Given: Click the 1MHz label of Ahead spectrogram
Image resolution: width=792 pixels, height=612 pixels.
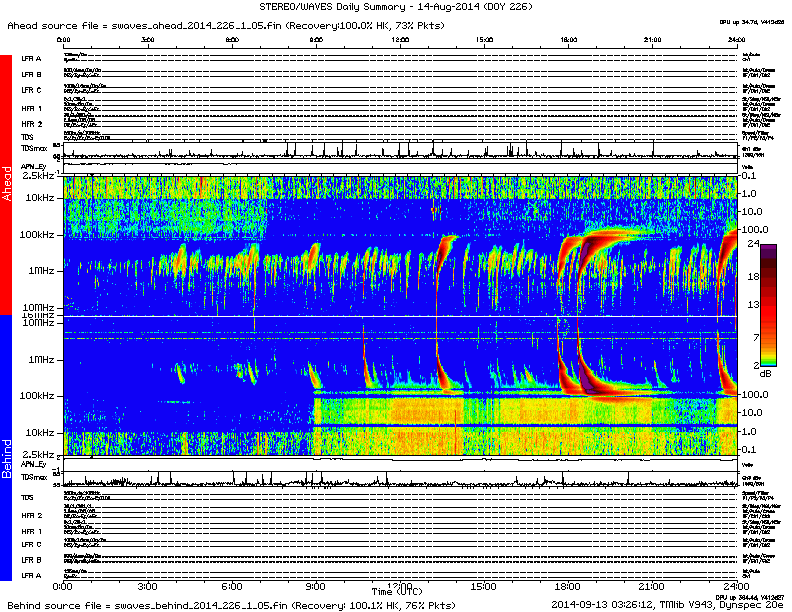Looking at the screenshot, I should click(x=41, y=271).
